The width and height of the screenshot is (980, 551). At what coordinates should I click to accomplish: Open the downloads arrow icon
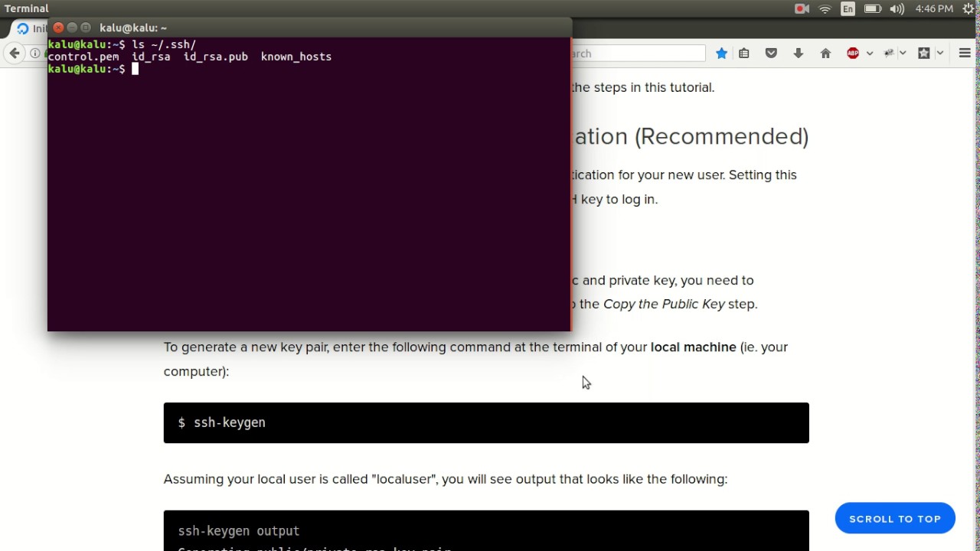(798, 53)
